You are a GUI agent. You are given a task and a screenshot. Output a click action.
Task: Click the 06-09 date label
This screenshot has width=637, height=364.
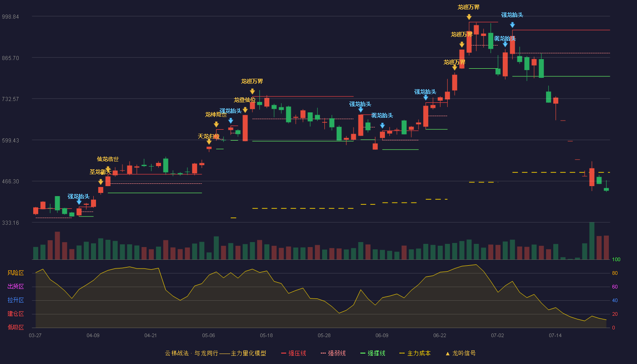382,335
